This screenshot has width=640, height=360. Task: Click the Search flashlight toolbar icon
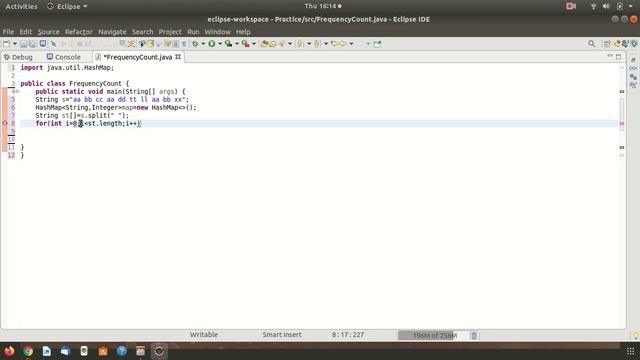click(282, 44)
